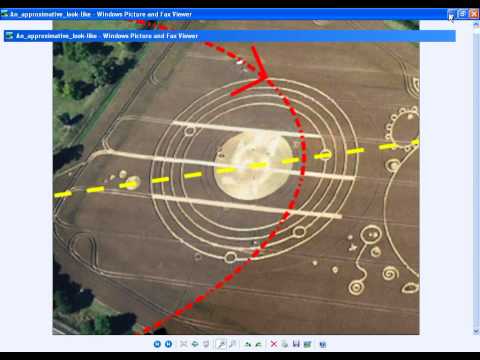Show image at actual size
Viewport: 480px width, 360px height.
pos(195,344)
